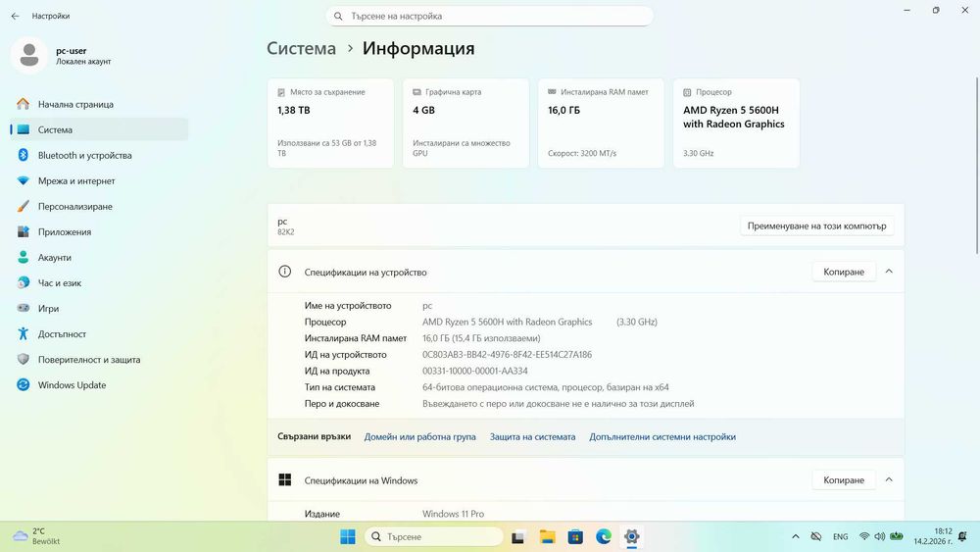Screen dimensions: 980x552
Task: Open the Място за съхранение storage card
Action: click(x=330, y=124)
